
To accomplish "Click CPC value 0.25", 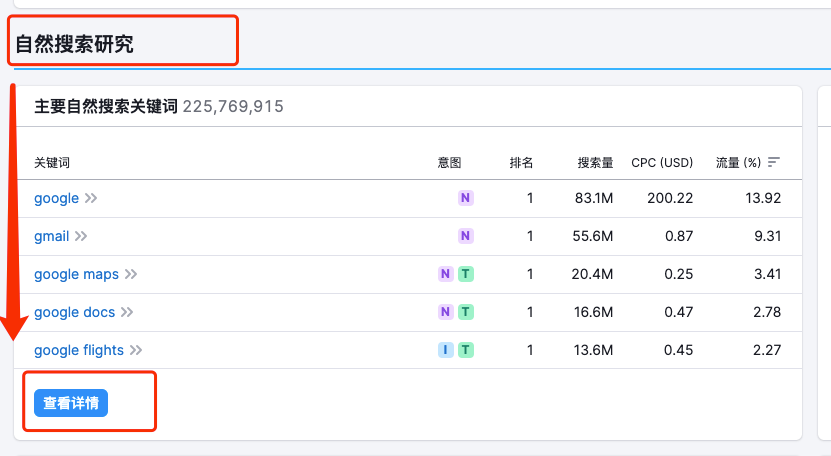I will click(678, 274).
